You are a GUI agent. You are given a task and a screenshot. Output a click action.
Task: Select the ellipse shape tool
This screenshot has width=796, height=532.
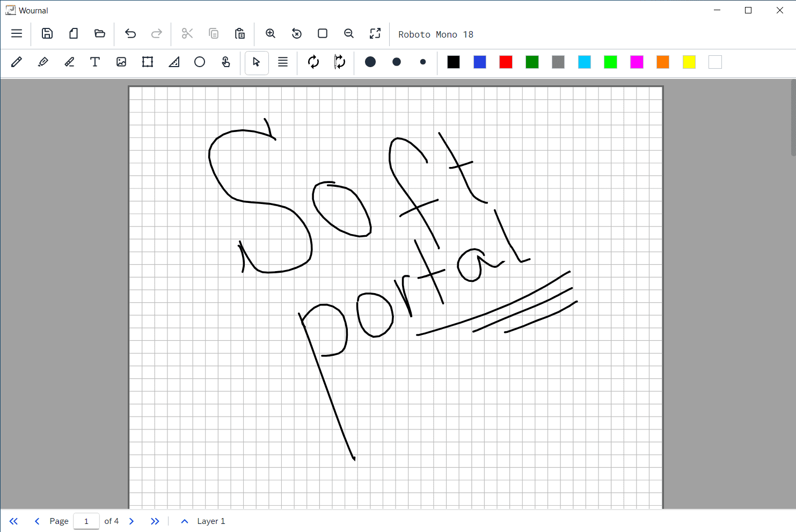pos(200,62)
